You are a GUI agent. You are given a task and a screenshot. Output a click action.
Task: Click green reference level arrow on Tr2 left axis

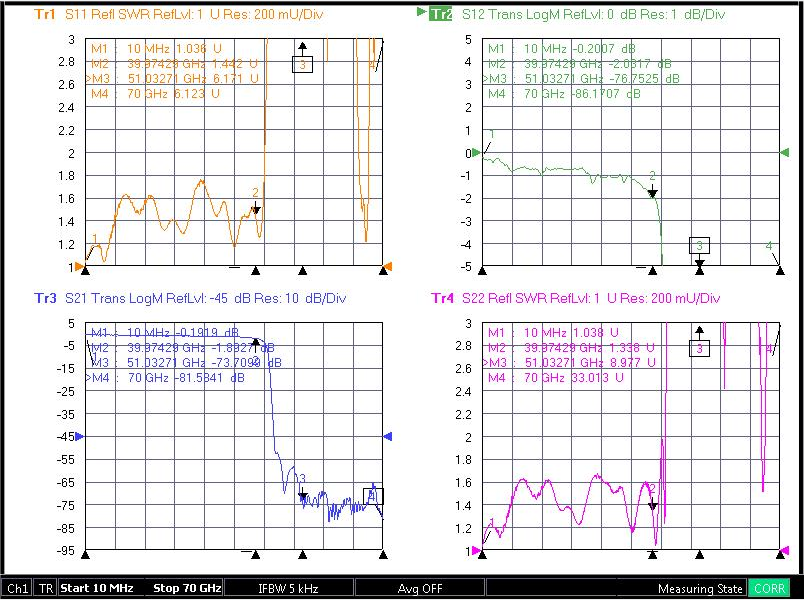tap(476, 152)
